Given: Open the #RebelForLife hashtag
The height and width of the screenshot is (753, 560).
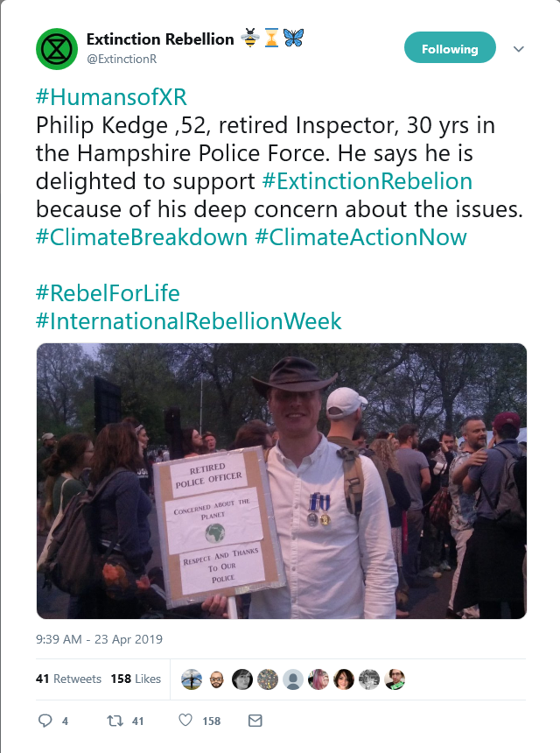Looking at the screenshot, I should coord(108,293).
